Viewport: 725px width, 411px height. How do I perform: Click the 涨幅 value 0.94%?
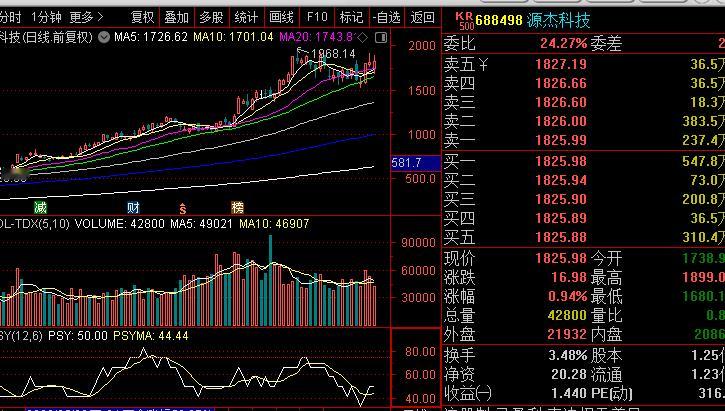567,296
